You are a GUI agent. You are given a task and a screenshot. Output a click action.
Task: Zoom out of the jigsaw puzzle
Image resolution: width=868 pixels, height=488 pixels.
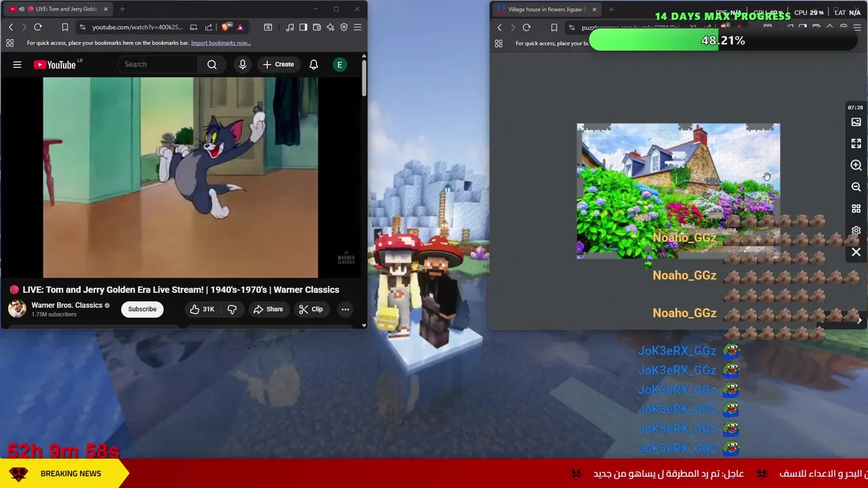click(x=856, y=187)
